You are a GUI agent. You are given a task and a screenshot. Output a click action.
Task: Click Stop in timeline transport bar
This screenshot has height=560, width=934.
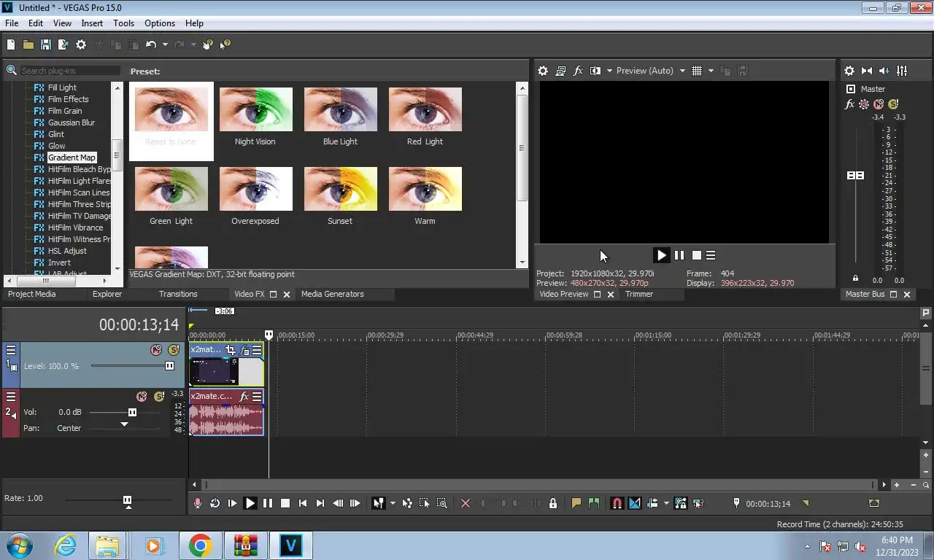click(x=285, y=503)
